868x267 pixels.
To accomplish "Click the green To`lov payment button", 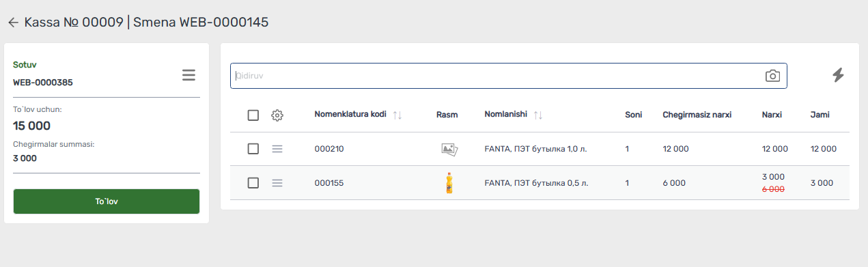I will [107, 201].
